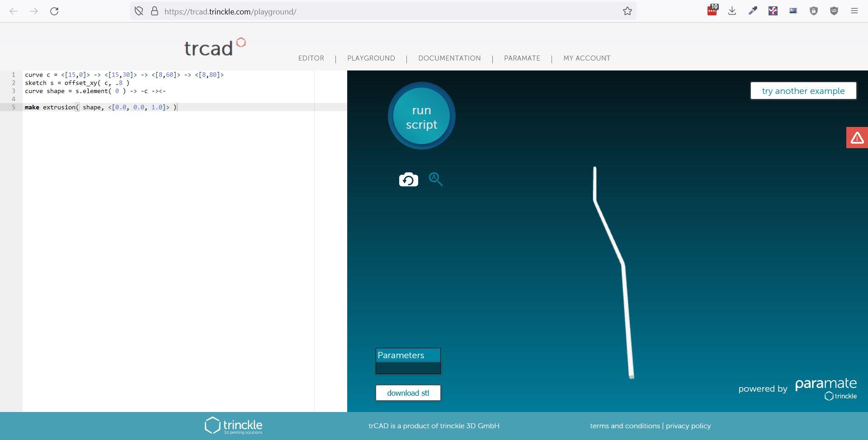This screenshot has width=868, height=440.
Task: Reload the page with the refresh icon
Action: click(54, 11)
